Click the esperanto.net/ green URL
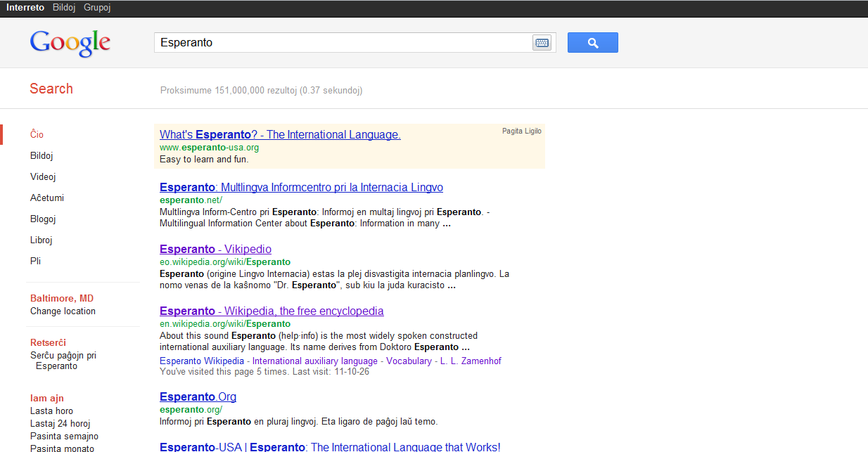Screen dimensions: 868x452 191,200
